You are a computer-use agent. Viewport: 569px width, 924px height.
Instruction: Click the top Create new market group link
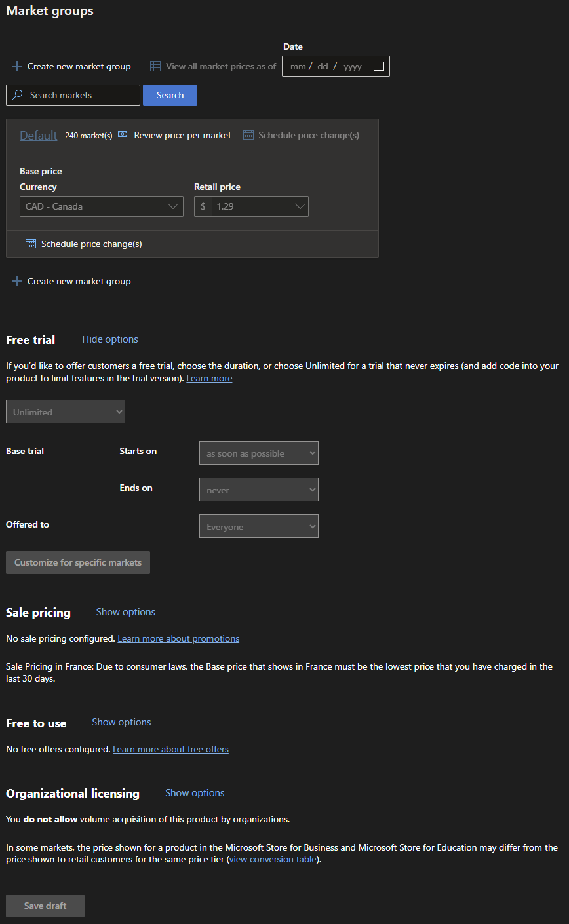(x=79, y=66)
